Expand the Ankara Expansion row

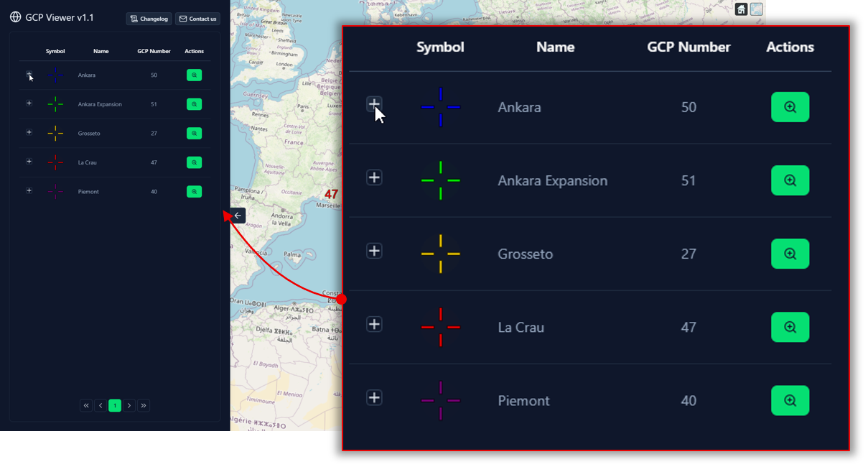click(x=29, y=103)
